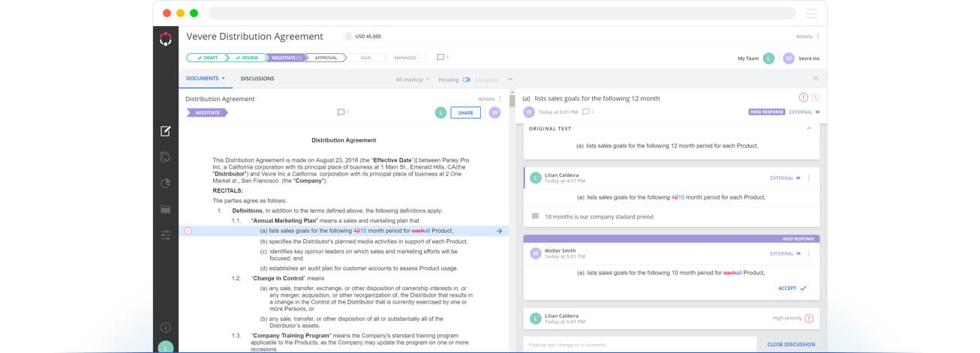Click the '10 months is our company stadard preiod' comment
This screenshot has width=980, height=353.
[x=599, y=217]
